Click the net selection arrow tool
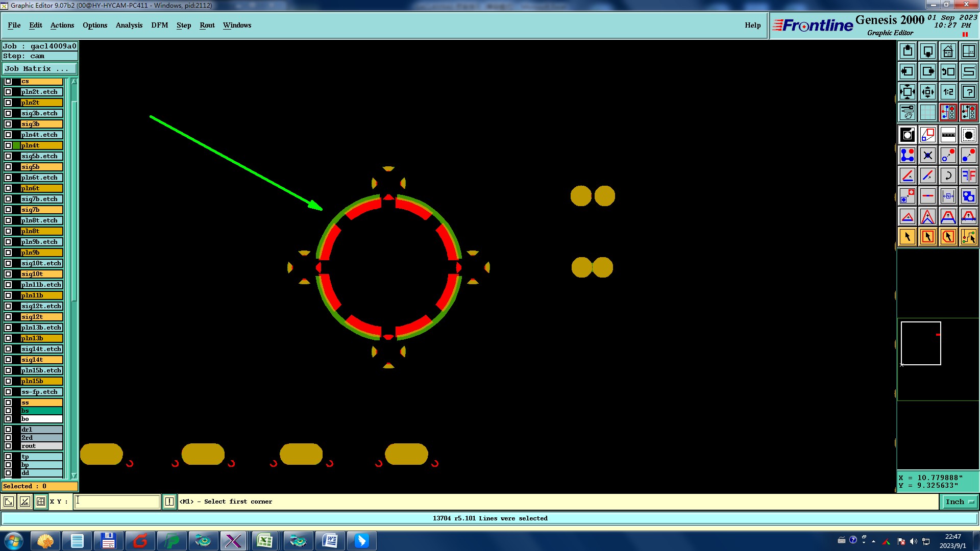 [x=968, y=237]
